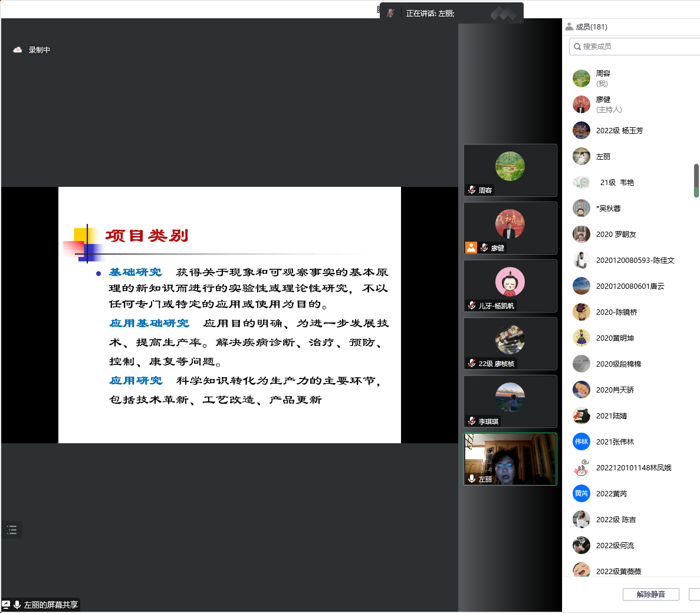
Task: Click the magnifier icon in member search box
Action: coord(576,47)
